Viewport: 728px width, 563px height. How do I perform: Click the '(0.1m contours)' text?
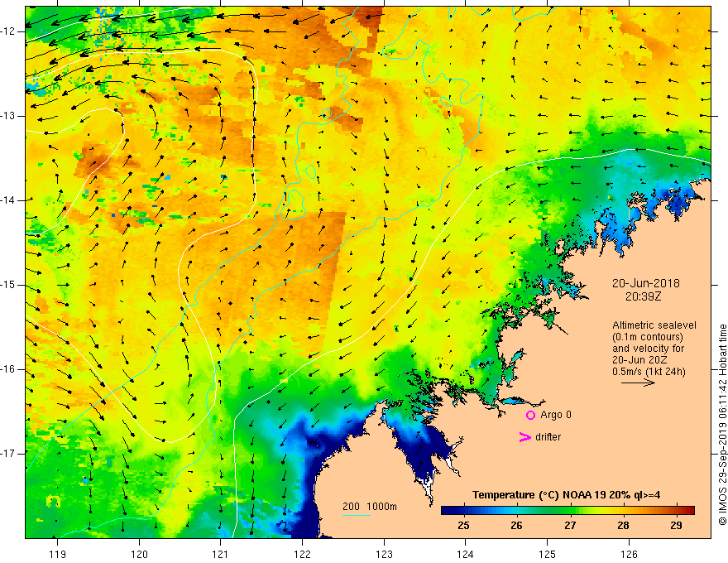(x=648, y=337)
